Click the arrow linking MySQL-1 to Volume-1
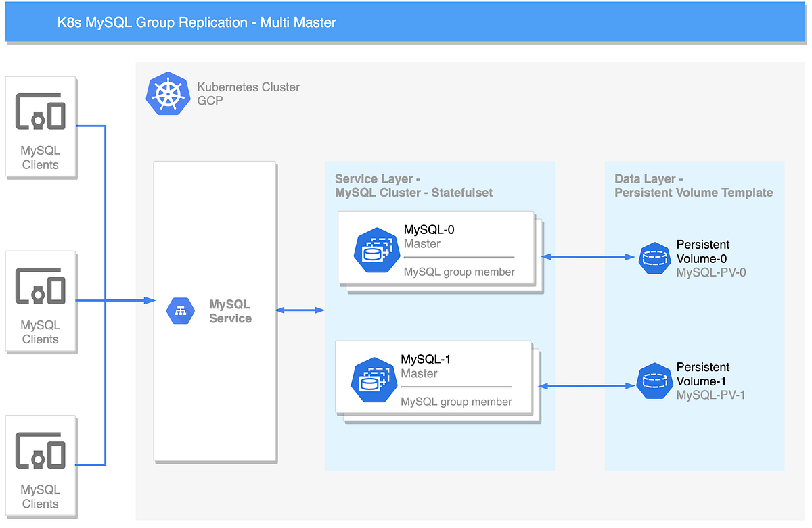 pyautogui.click(x=586, y=385)
